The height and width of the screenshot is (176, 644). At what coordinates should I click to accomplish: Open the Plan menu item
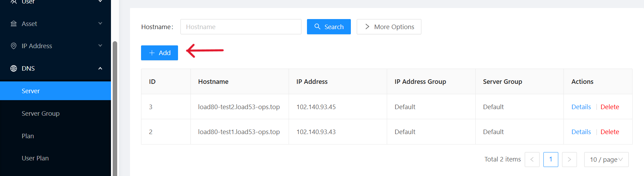click(28, 136)
